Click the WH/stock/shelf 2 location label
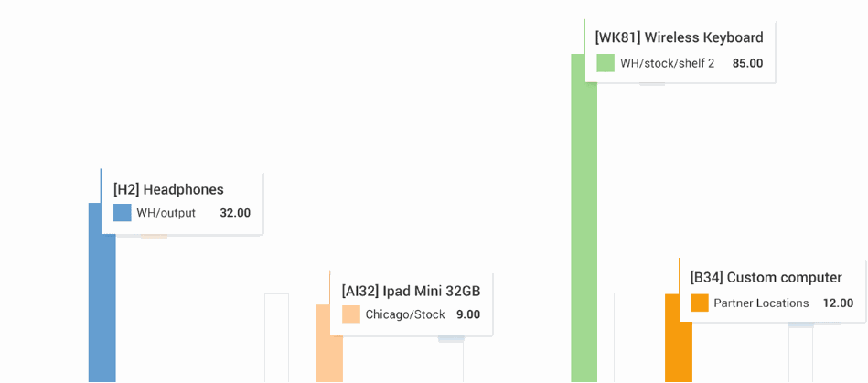The width and height of the screenshot is (868, 383). coord(667,63)
